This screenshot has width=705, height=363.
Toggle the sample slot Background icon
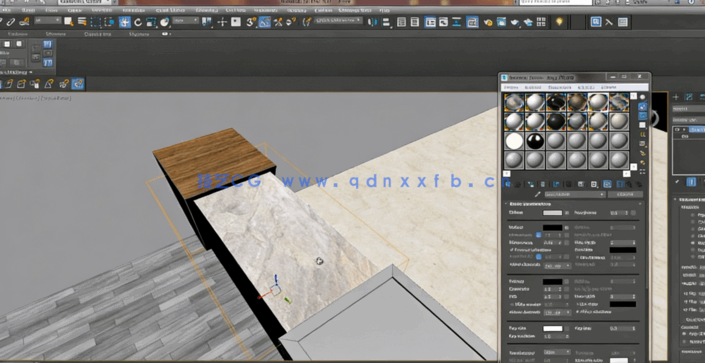coord(643,116)
